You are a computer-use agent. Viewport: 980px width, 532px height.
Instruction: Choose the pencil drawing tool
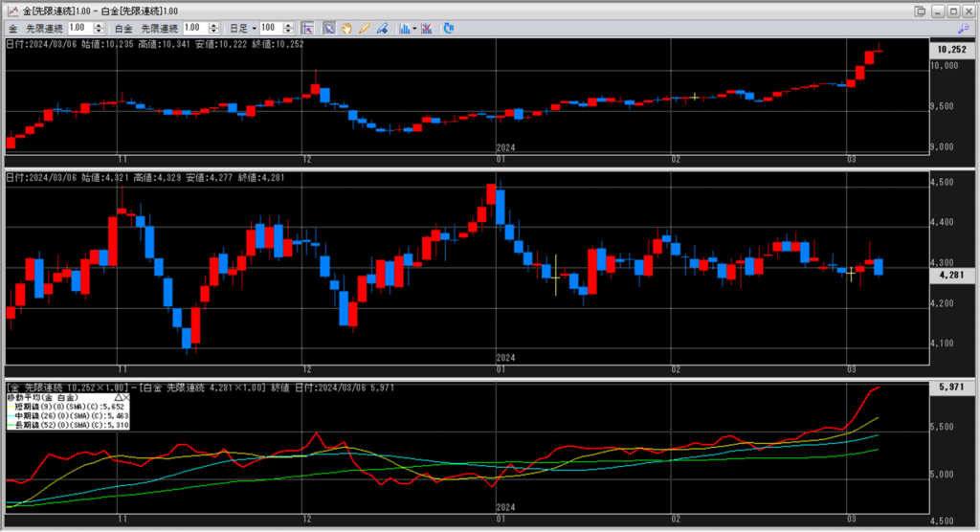click(364, 29)
